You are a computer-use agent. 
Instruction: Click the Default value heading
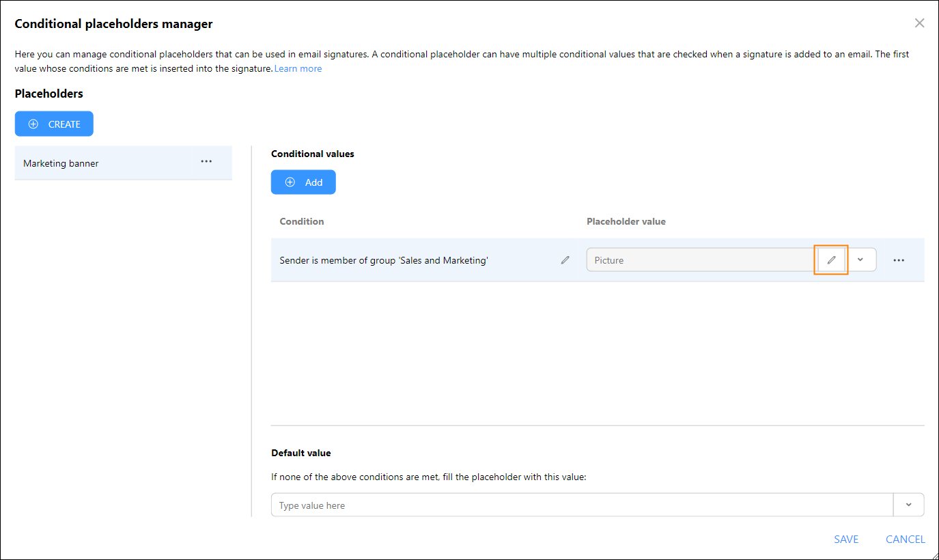tap(301, 453)
